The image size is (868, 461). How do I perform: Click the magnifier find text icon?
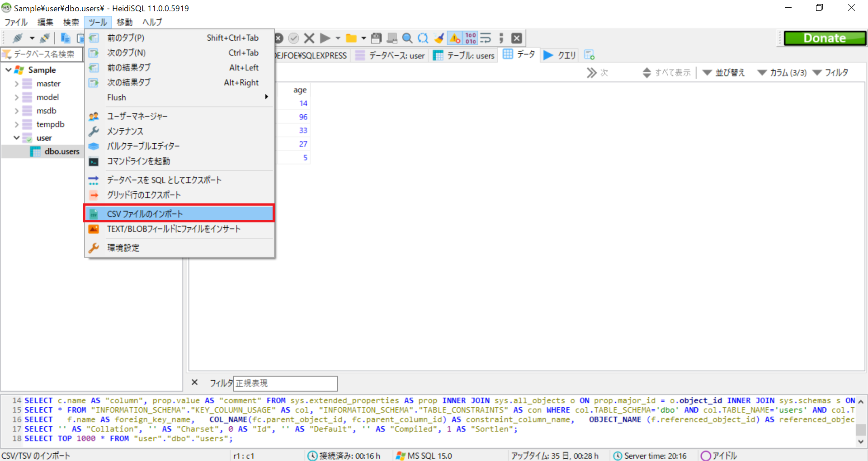click(407, 38)
